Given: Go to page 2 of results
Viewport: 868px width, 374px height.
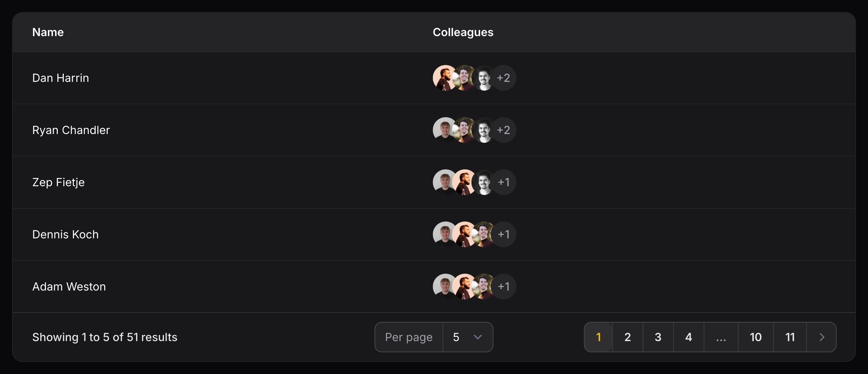Looking at the screenshot, I should coord(628,337).
